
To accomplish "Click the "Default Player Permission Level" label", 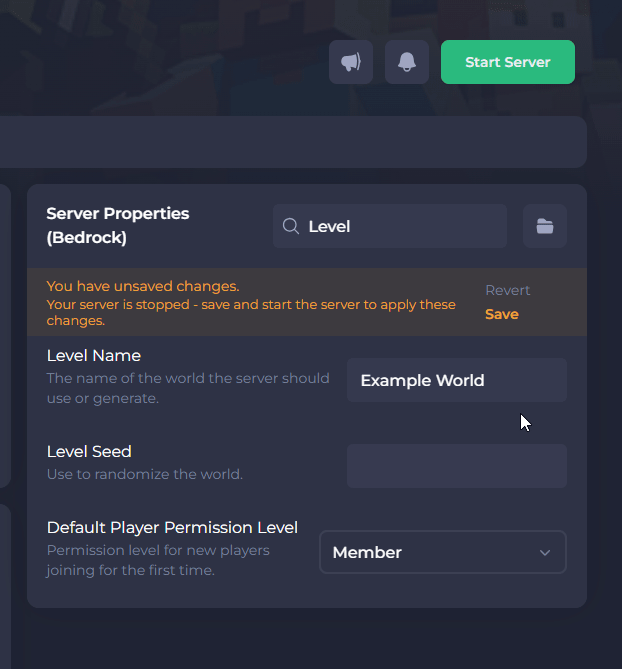I will tap(172, 527).
